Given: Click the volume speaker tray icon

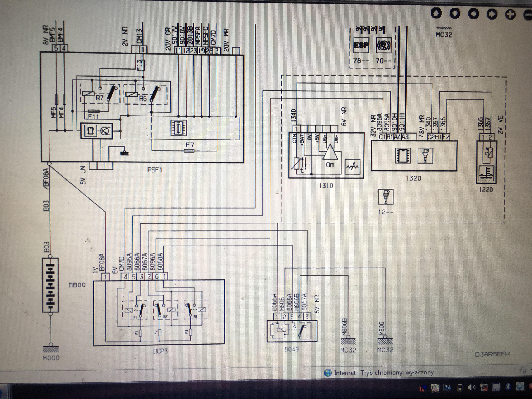Looking at the screenshot, I should click(x=472, y=388).
